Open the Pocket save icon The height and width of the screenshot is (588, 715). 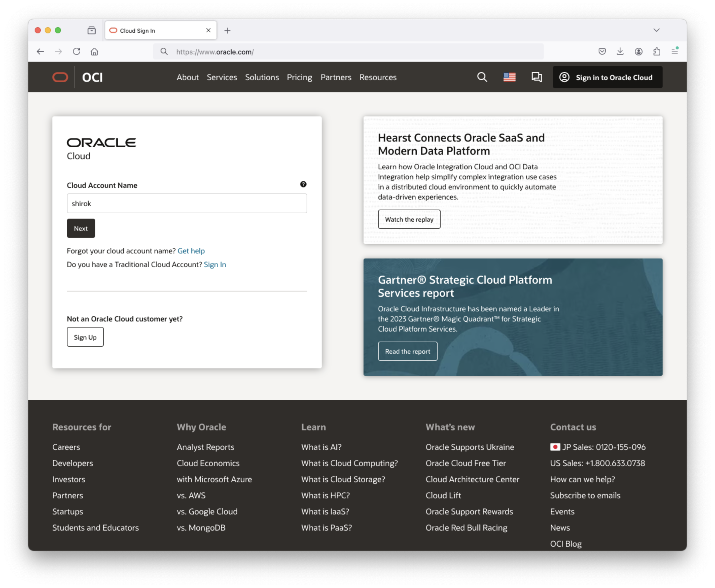[602, 51]
